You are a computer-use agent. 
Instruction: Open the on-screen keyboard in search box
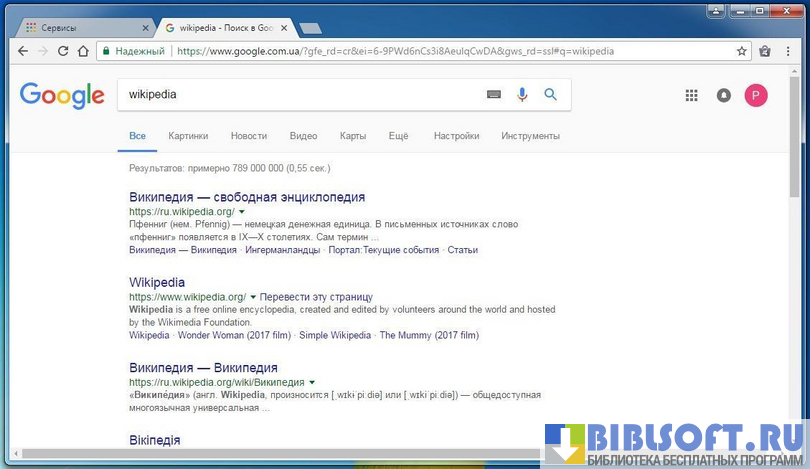click(493, 95)
